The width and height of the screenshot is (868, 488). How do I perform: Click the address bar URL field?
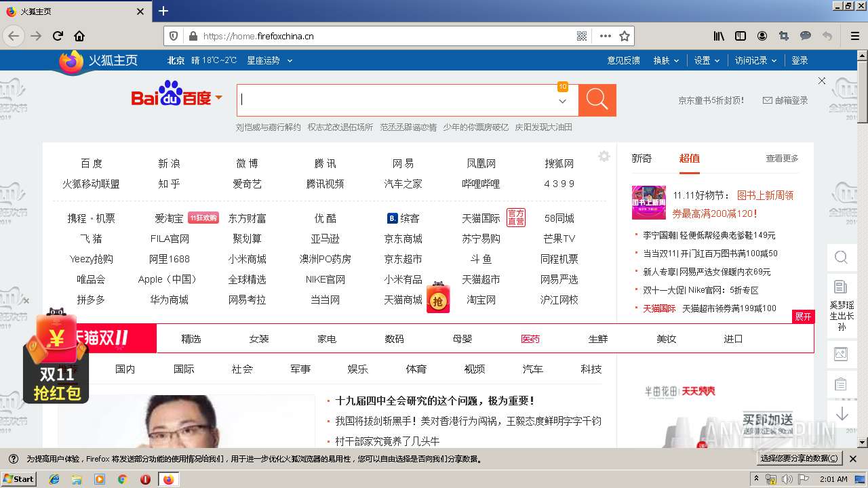click(387, 36)
